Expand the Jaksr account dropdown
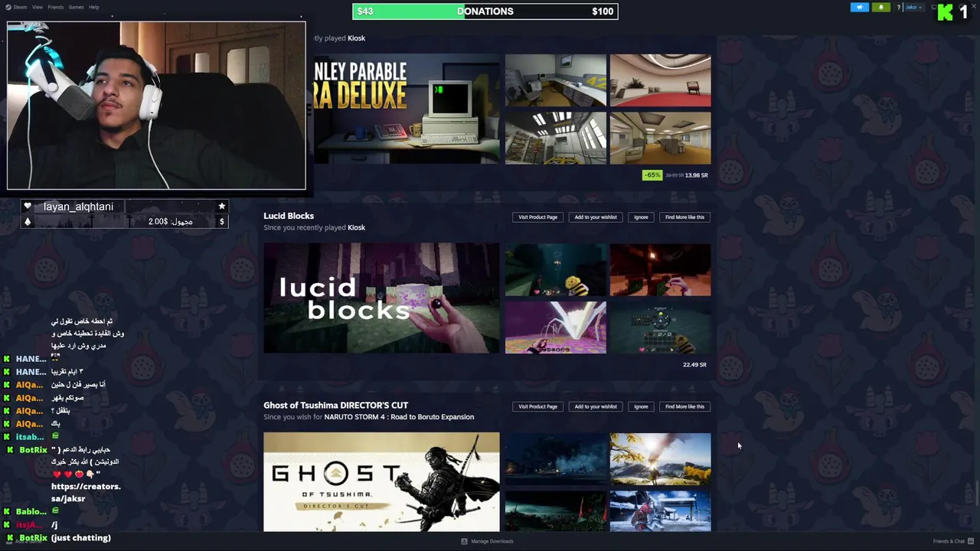 [913, 8]
